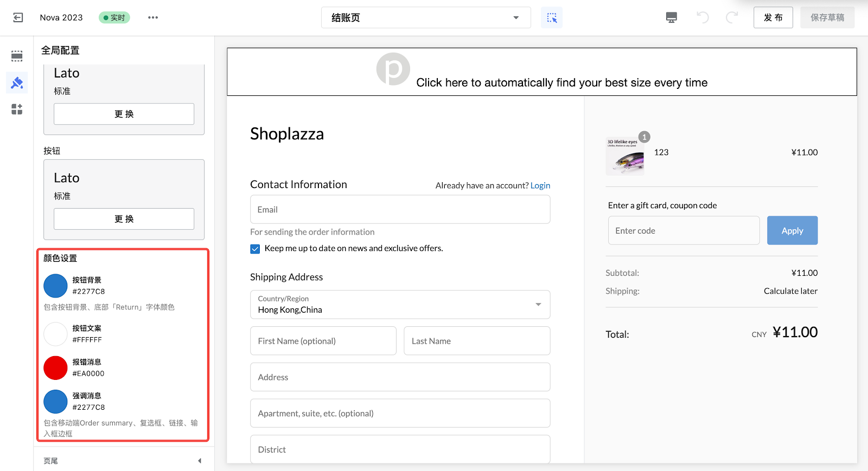Click the product thumbnail in order summary
The width and height of the screenshot is (868, 471).
(x=624, y=157)
